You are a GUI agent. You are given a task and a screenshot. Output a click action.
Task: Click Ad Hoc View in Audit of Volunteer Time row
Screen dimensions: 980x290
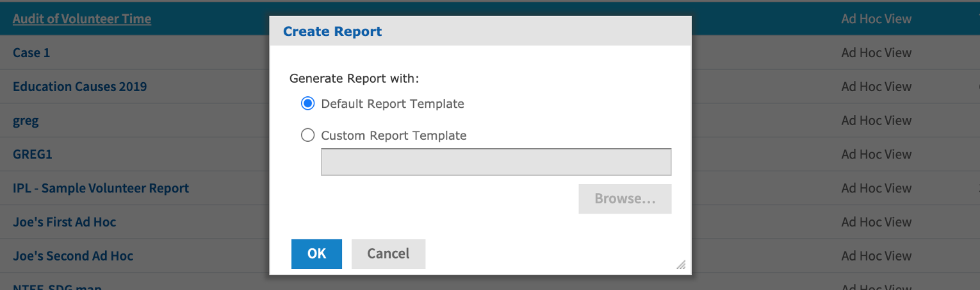point(876,19)
